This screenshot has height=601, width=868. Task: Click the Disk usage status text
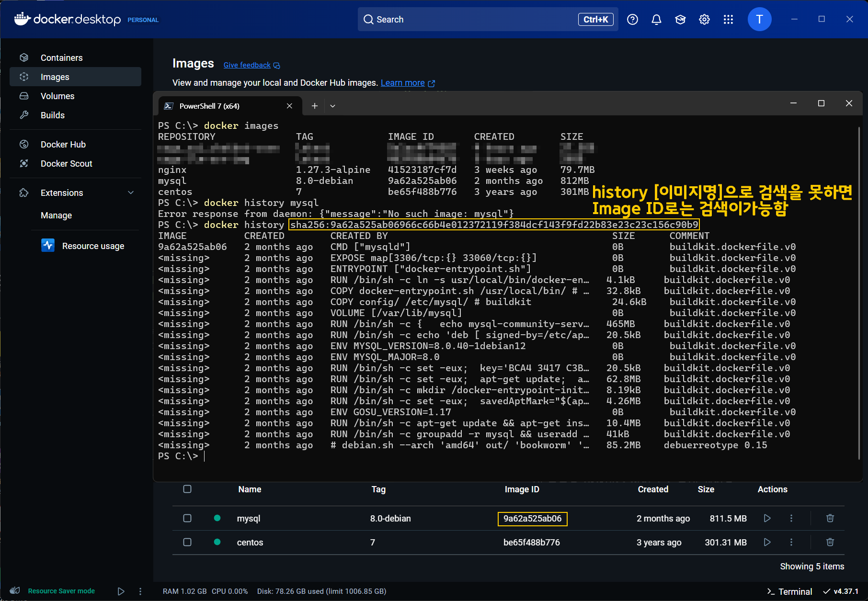point(321,591)
